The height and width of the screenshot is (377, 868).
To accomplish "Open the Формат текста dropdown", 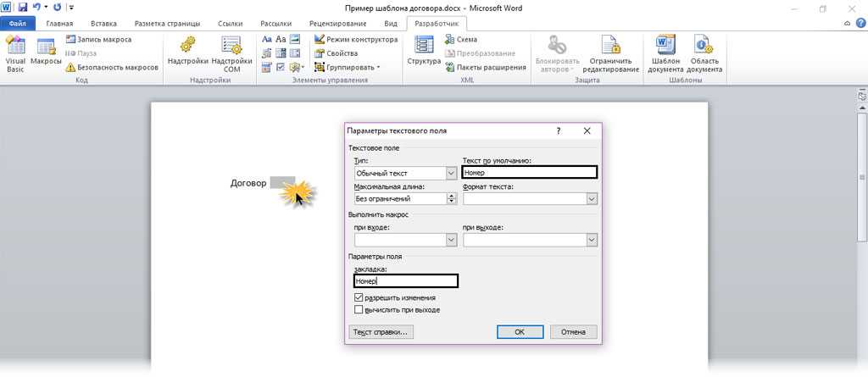I will [591, 199].
